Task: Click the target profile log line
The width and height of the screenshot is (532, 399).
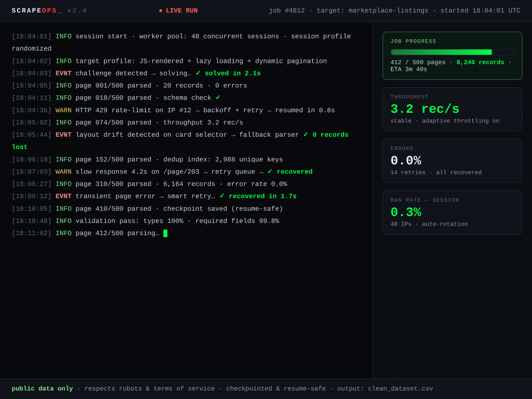Action: (x=169, y=61)
